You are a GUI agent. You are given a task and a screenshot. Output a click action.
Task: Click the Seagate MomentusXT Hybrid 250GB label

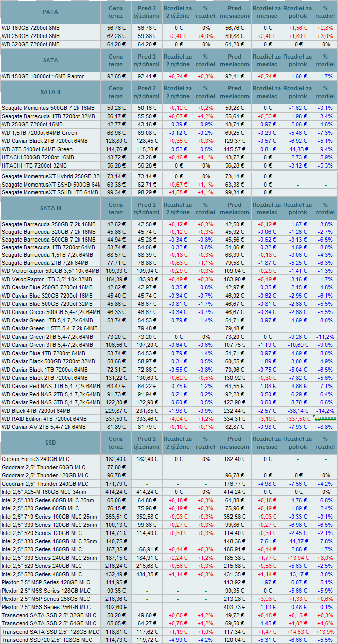(x=50, y=176)
